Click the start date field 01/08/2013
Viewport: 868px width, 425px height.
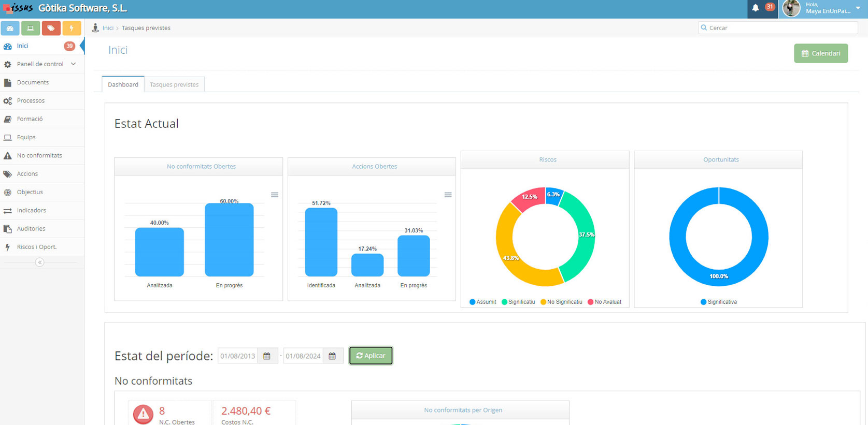coord(237,356)
